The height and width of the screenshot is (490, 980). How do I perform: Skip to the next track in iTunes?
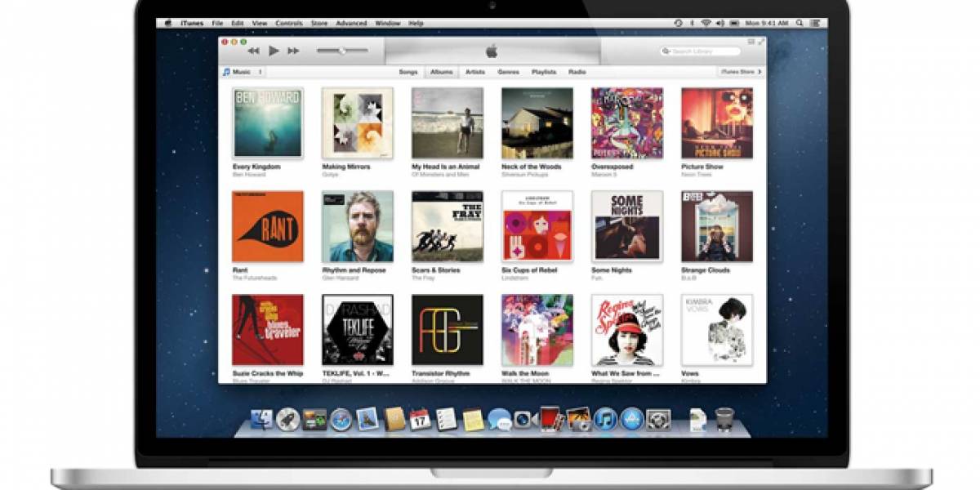pos(293,51)
